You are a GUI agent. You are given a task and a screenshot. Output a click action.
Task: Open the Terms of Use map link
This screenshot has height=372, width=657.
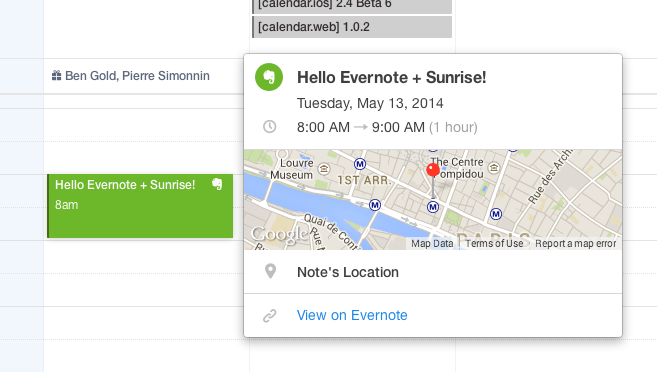[494, 243]
